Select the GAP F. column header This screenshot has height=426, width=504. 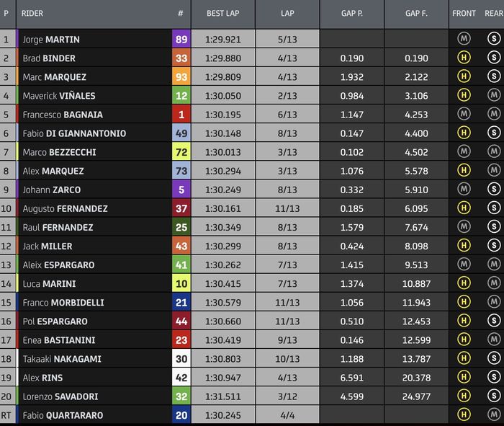415,14
